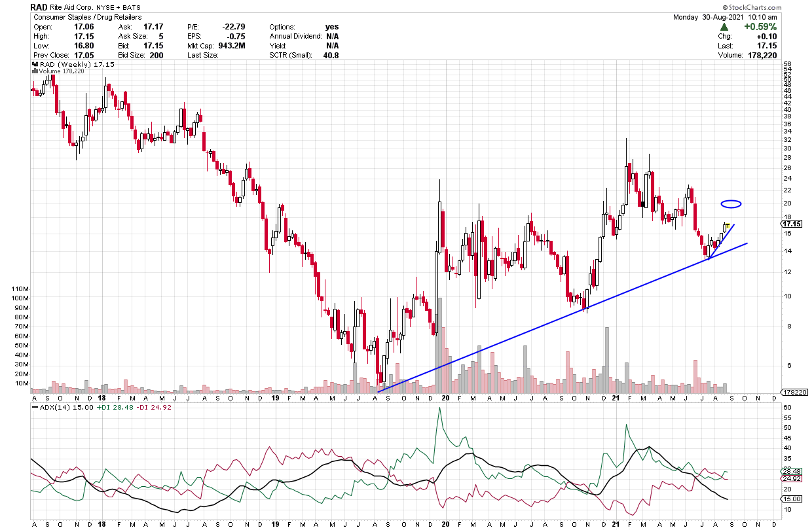Viewport: 812px width, 530px height.
Task: Select the Rite Aid Corp. company name
Action: [x=72, y=7]
